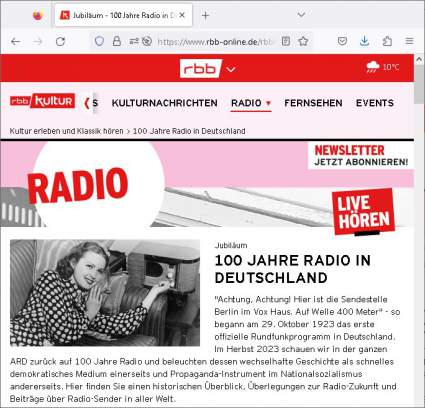Go back with the back arrow
This screenshot has height=408, width=425.
16,42
